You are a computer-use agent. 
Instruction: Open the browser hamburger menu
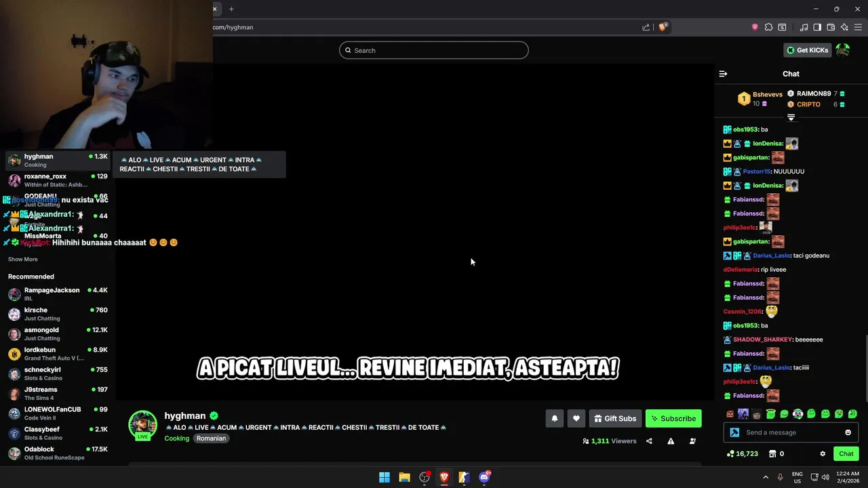click(858, 27)
